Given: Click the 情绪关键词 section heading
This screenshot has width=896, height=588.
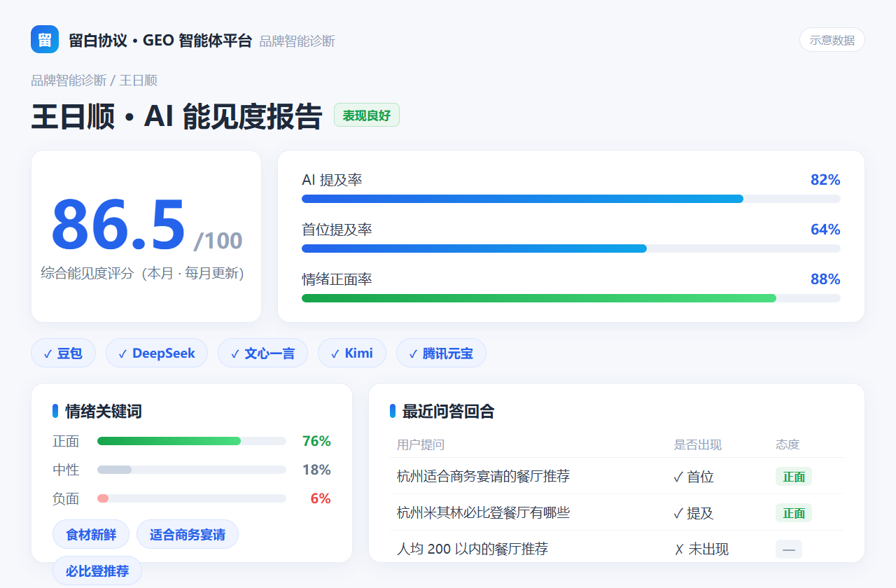Looking at the screenshot, I should coord(104,411).
